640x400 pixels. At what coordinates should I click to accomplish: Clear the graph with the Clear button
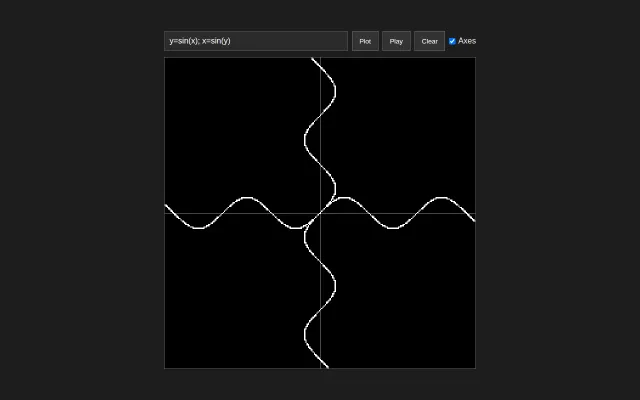point(429,41)
